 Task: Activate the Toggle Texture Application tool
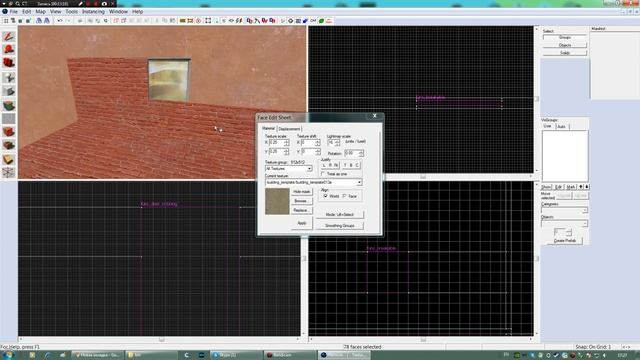coord(9,105)
